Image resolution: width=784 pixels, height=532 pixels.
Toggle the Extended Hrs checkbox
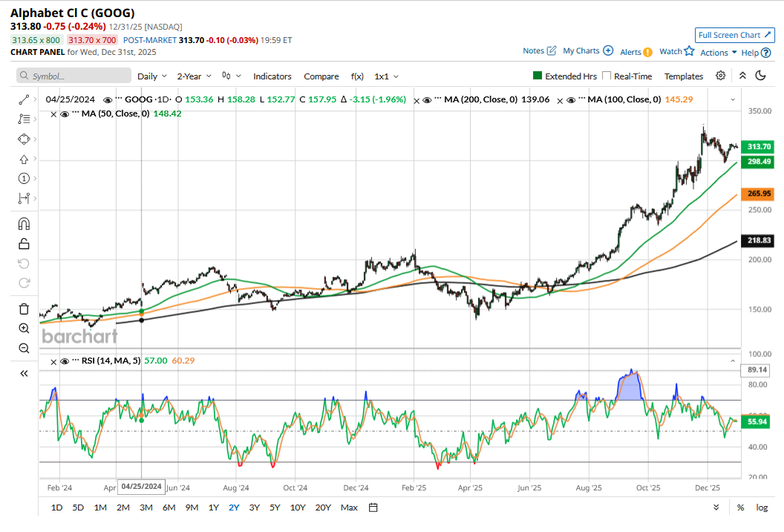[538, 76]
